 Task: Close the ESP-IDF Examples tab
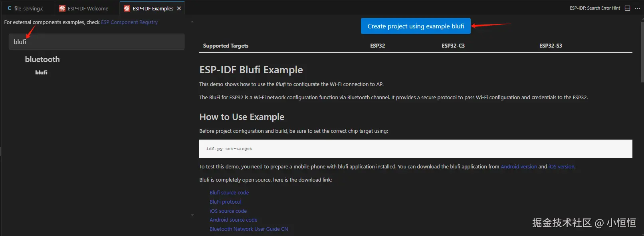pyautogui.click(x=179, y=8)
